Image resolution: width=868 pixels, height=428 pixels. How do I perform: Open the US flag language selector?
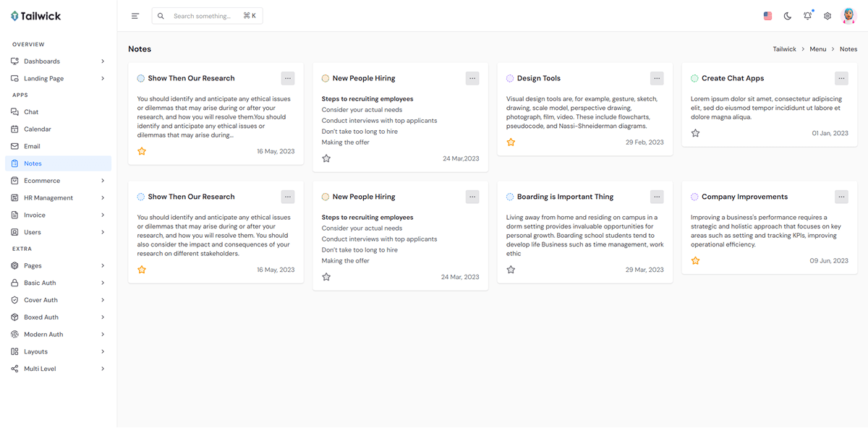point(767,16)
